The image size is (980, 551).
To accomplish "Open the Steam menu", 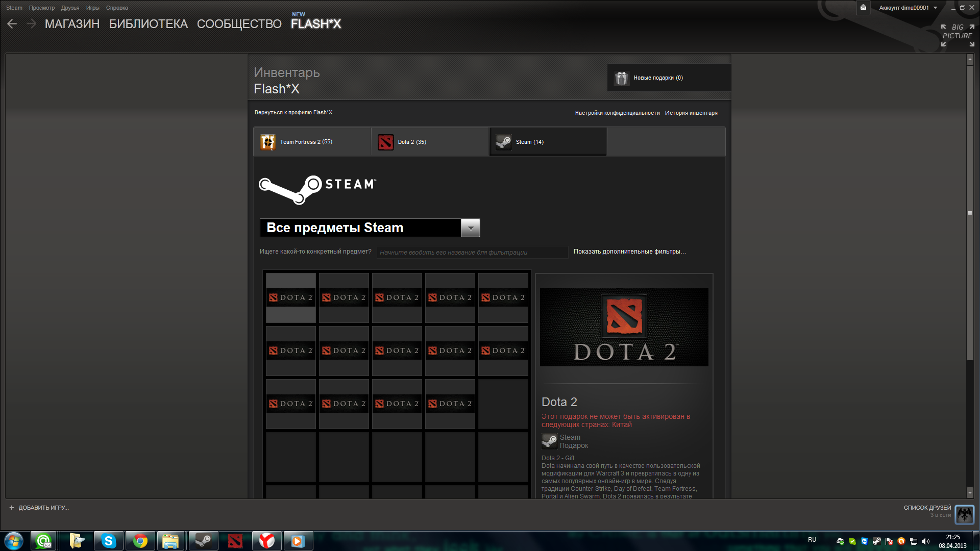I will (14, 8).
